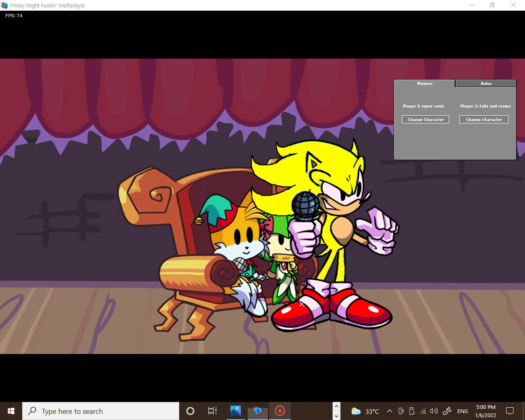The image size is (525, 420).
Task: Open Action Center notification icon
Action: 509,411
